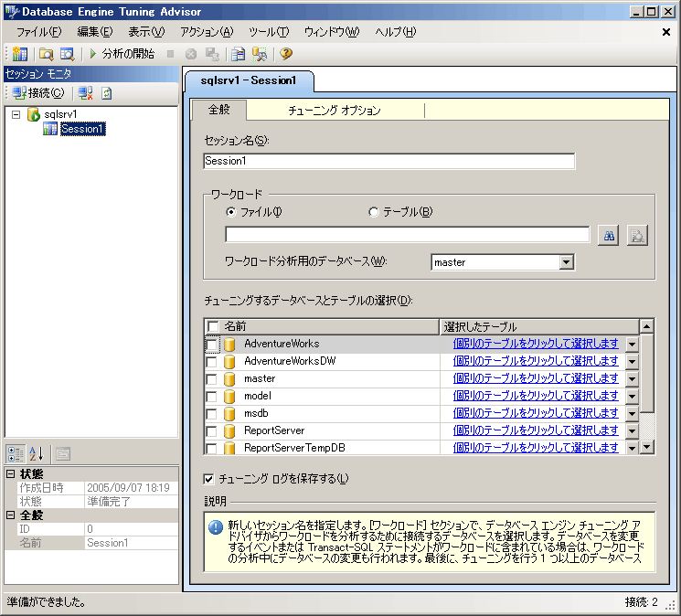The width and height of the screenshot is (681, 616).
Task: Switch properties to categorized view icon
Action: (16, 453)
